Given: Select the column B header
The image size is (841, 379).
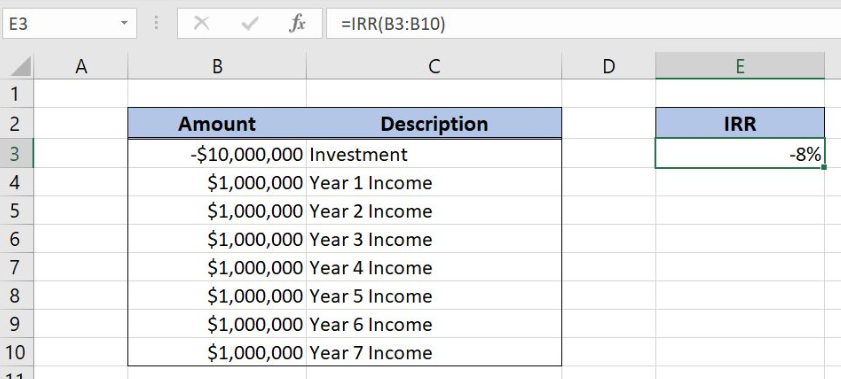Looking at the screenshot, I should [217, 66].
